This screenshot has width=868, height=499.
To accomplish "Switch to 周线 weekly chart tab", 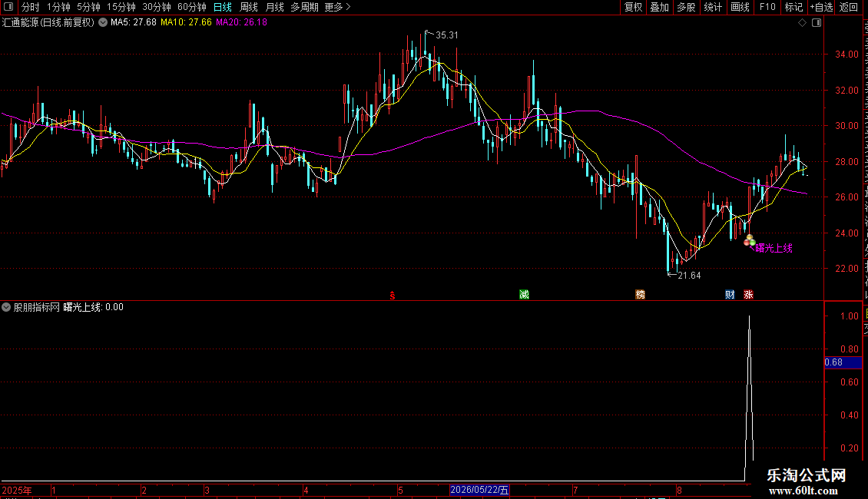I will 249,7.
